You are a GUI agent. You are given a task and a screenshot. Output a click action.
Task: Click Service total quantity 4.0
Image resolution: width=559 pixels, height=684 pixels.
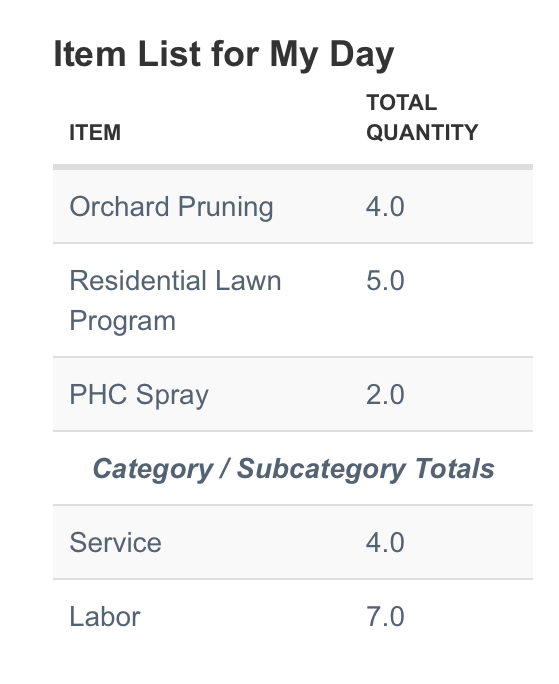pyautogui.click(x=385, y=543)
